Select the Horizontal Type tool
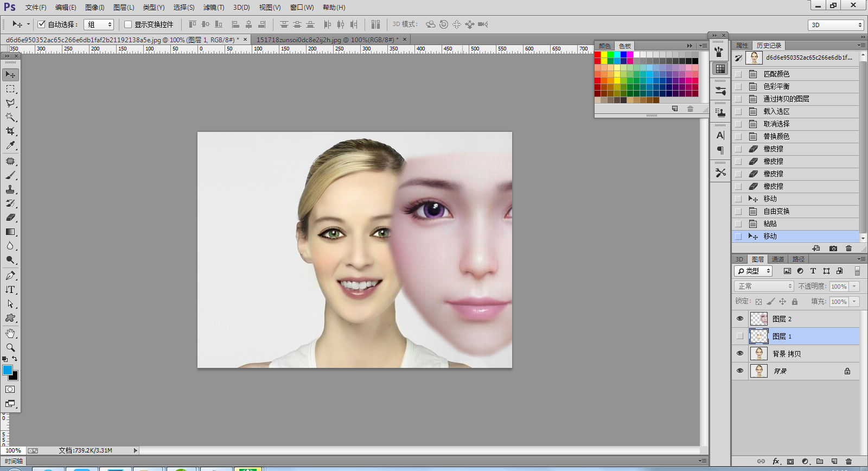Screen dimensions: 868x471 click(10, 290)
